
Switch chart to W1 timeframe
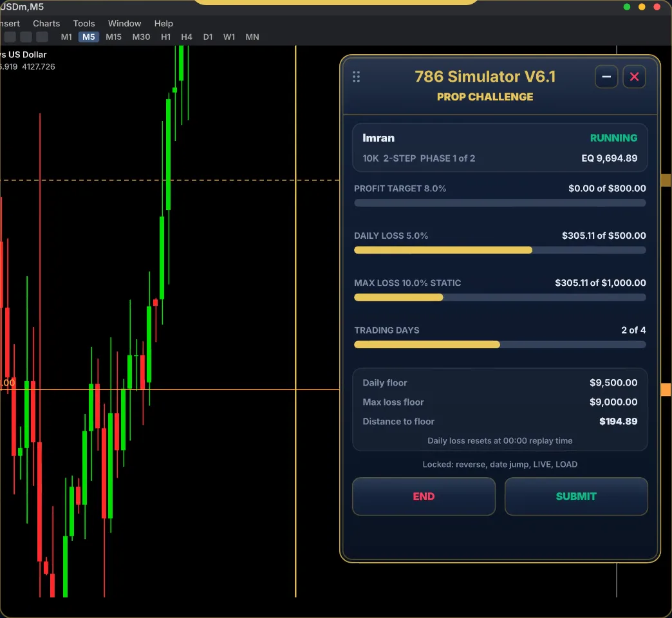pos(229,37)
